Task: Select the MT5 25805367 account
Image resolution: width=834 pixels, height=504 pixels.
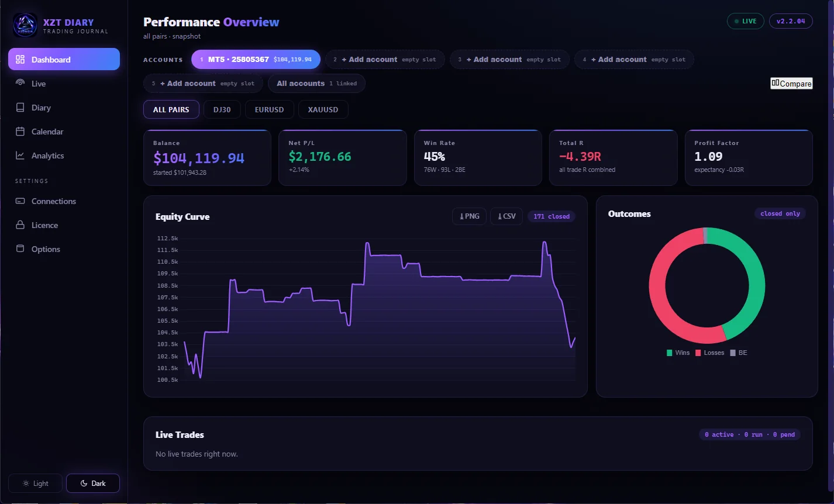Action: [x=256, y=59]
